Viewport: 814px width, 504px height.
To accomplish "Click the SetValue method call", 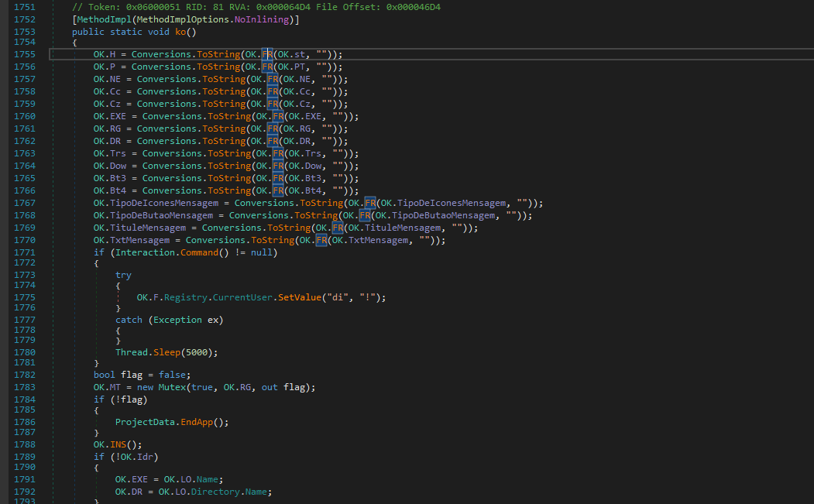I will 299,297.
